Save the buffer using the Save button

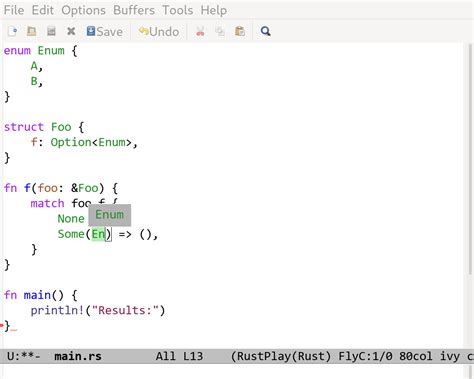pos(104,31)
